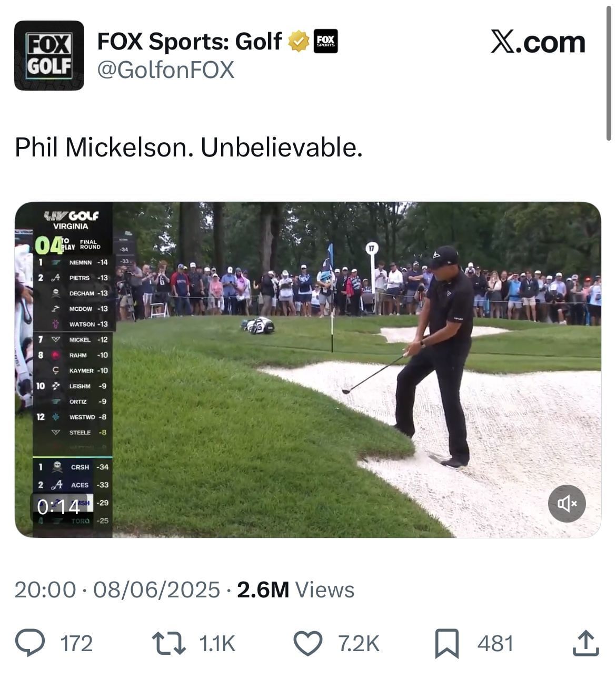This screenshot has width=616, height=688.
Task: Visit the @GolfonFOX handle
Action: pos(166,70)
